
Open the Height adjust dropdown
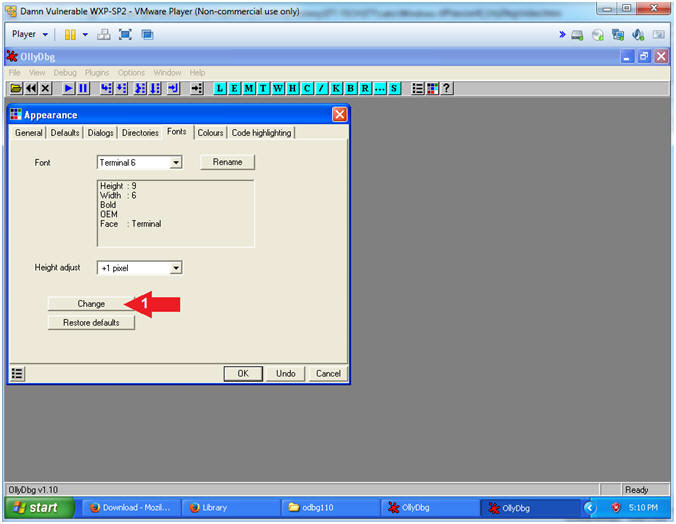(x=139, y=268)
